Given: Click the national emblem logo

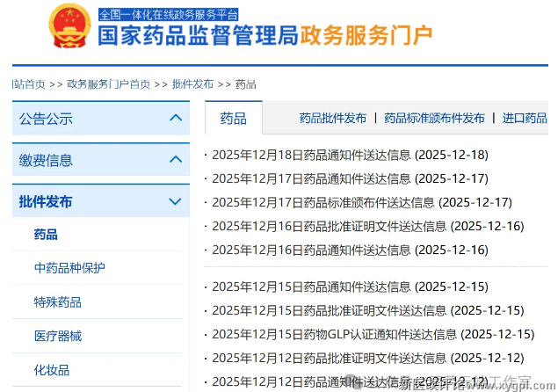Looking at the screenshot, I should (x=68, y=25).
